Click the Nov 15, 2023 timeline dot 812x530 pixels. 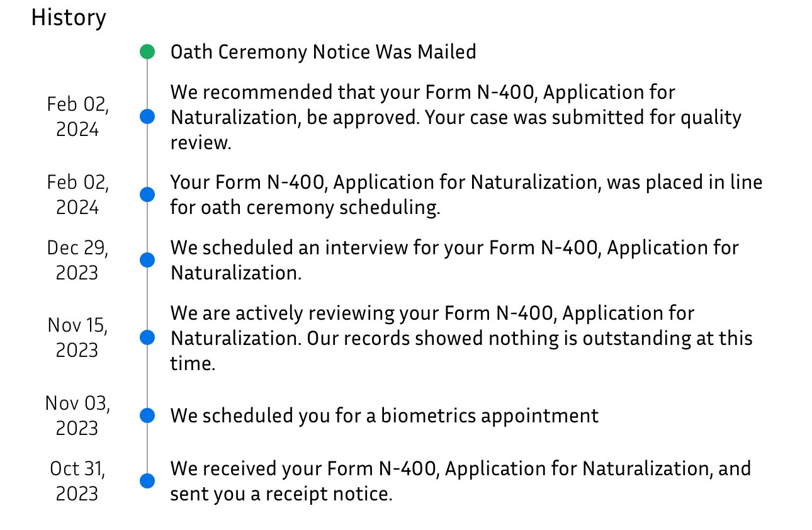coord(147,337)
